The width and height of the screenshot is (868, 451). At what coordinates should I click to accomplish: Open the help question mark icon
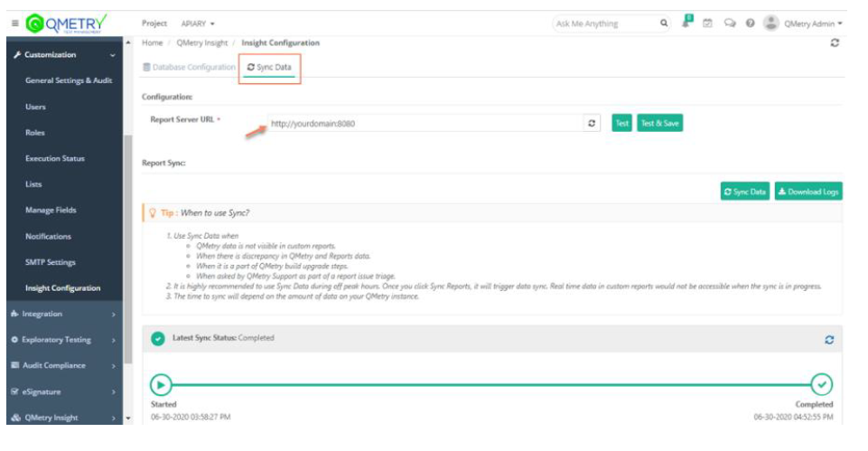pyautogui.click(x=750, y=23)
